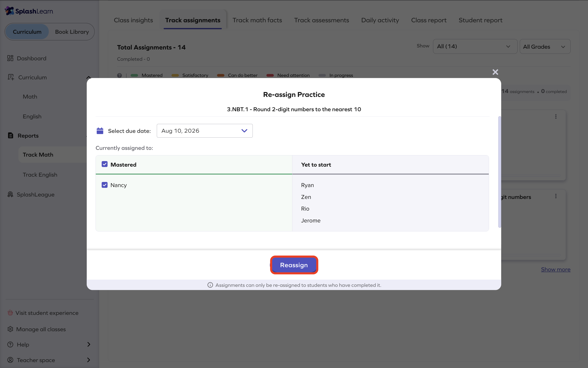Switch to Book Library toggle
The width and height of the screenshot is (588, 368).
point(72,32)
